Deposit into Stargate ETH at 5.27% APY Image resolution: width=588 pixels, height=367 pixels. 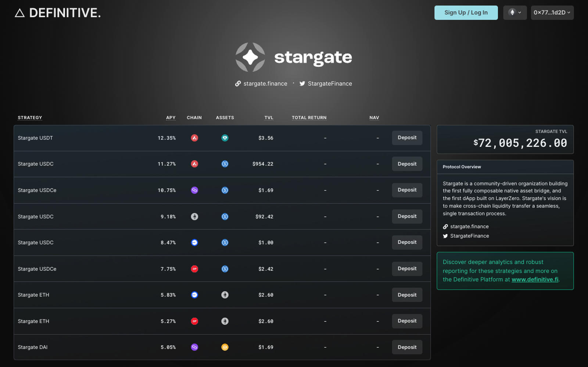tap(407, 321)
